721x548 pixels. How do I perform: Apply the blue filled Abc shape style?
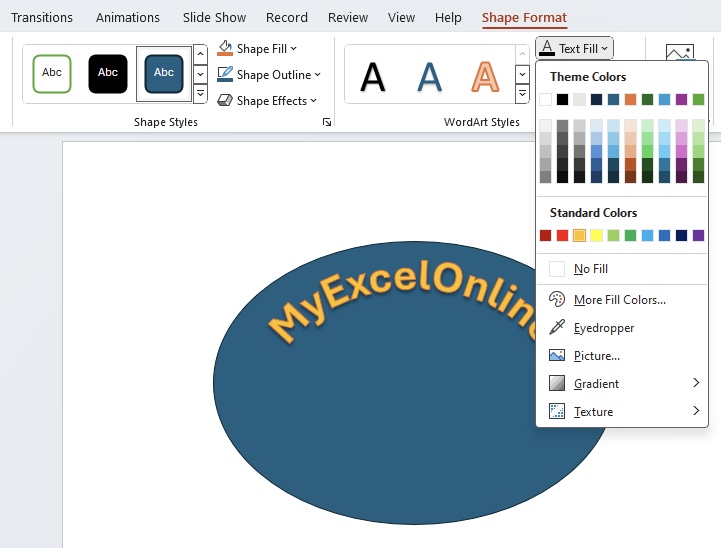(x=164, y=74)
